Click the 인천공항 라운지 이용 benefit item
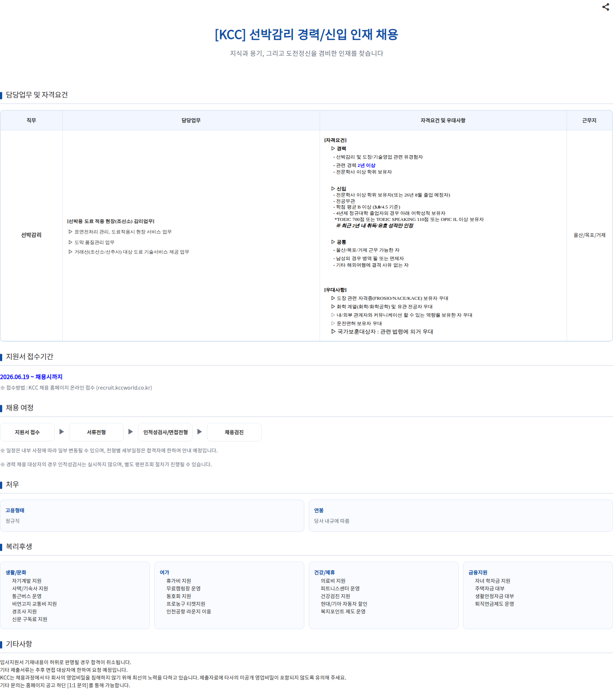This screenshot has height=700, width=613. coord(189,612)
